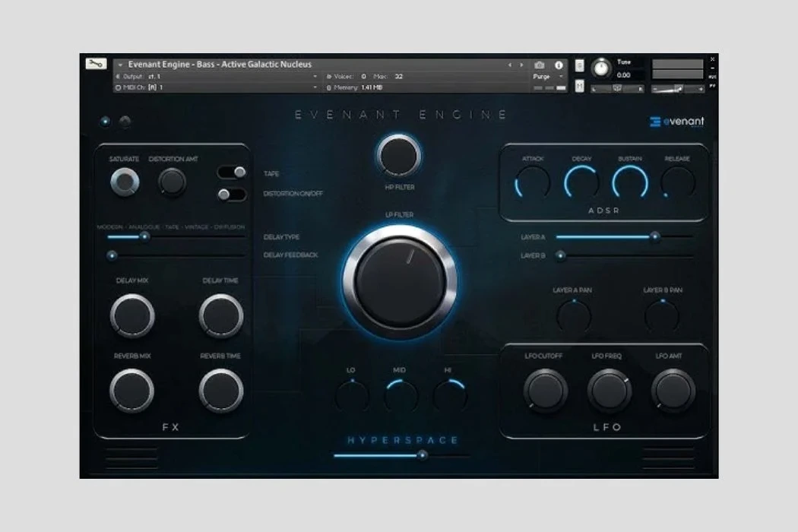Toggle the Distortion On/Off switch
Image resolution: width=798 pixels, height=532 pixels.
click(x=232, y=195)
